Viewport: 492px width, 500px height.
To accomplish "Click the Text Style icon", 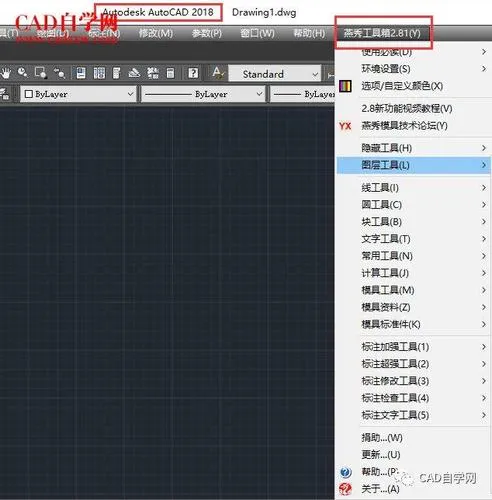I will tap(218, 73).
